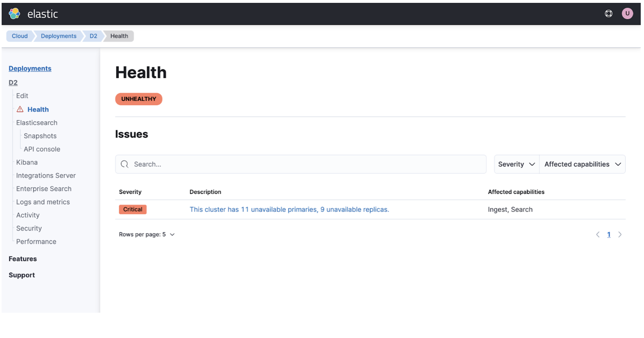Go to next page arrow
The image size is (644, 338).
pyautogui.click(x=620, y=235)
